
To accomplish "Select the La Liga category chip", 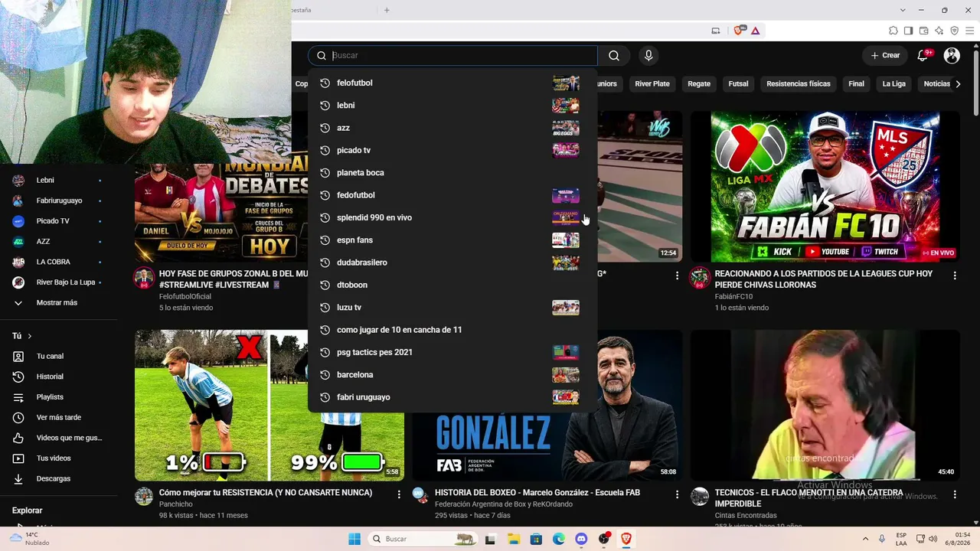I will 894,83.
